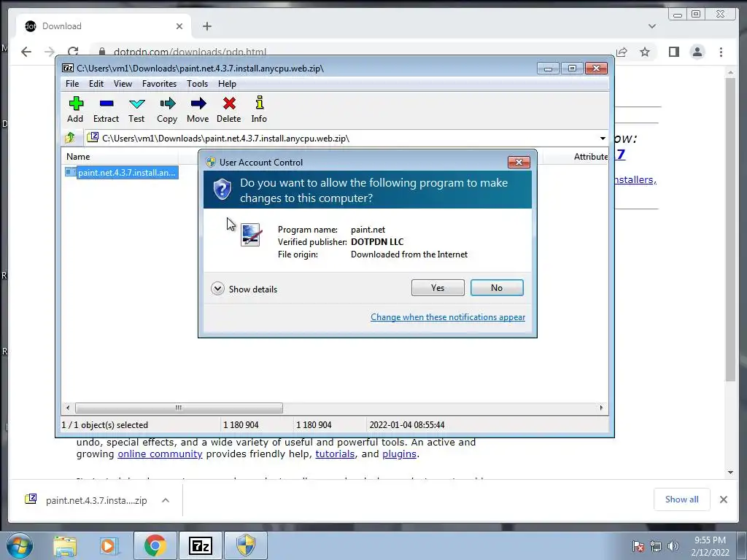Select the Move toolbar icon
Screen dimensions: 747x560
(198, 109)
